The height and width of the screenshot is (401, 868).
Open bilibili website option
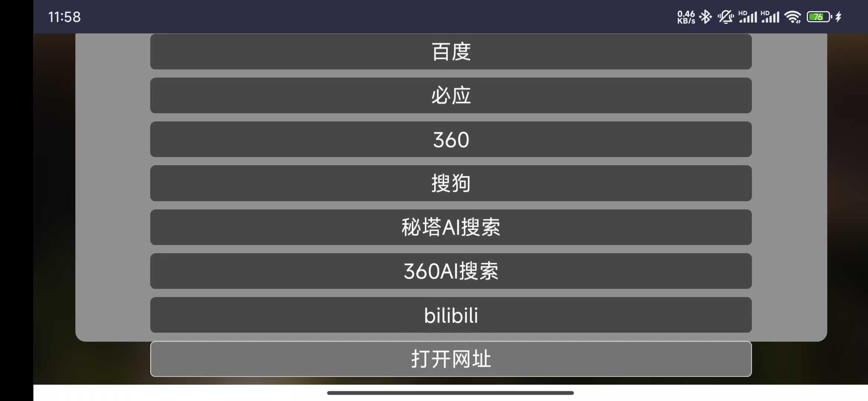click(451, 314)
